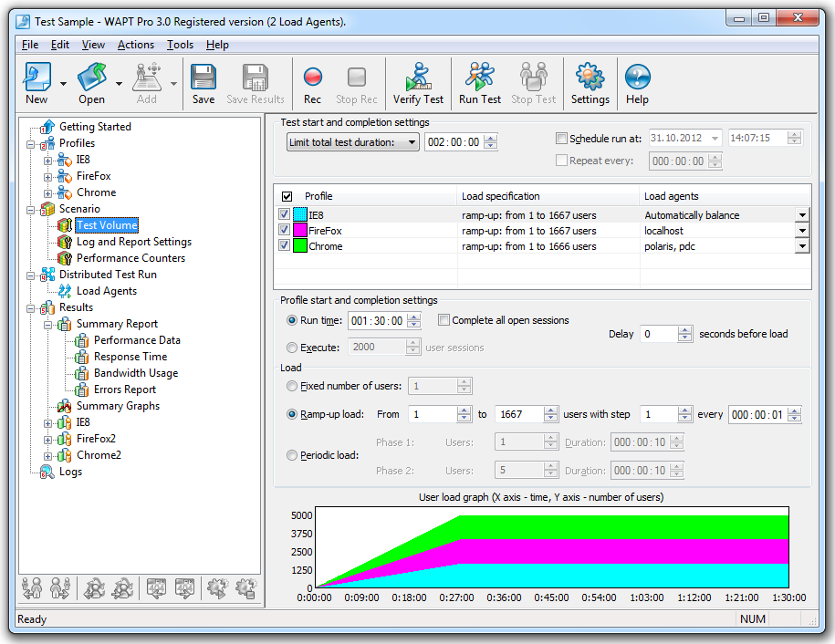
Task: Click the Delay seconds input field
Action: click(x=658, y=335)
